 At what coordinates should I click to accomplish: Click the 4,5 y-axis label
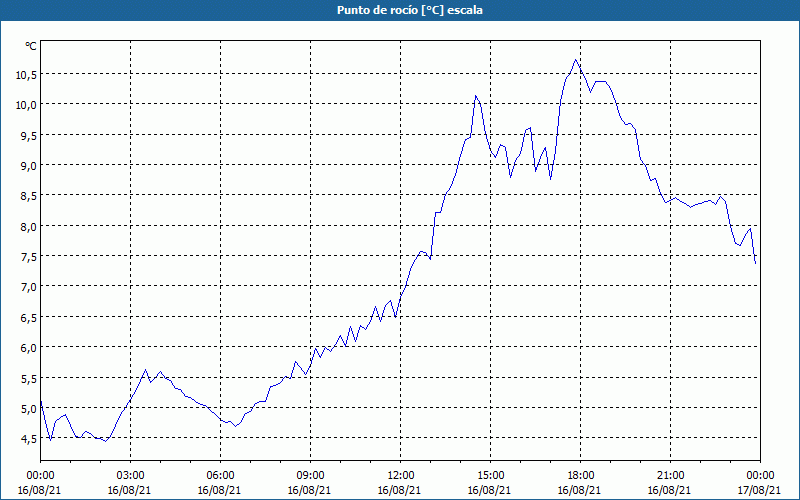(29, 439)
